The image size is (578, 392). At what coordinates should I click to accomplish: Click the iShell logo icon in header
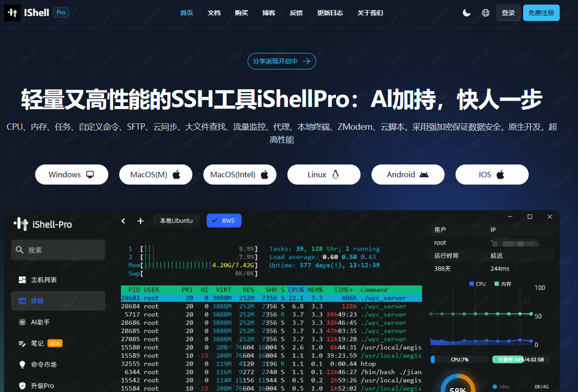point(12,13)
